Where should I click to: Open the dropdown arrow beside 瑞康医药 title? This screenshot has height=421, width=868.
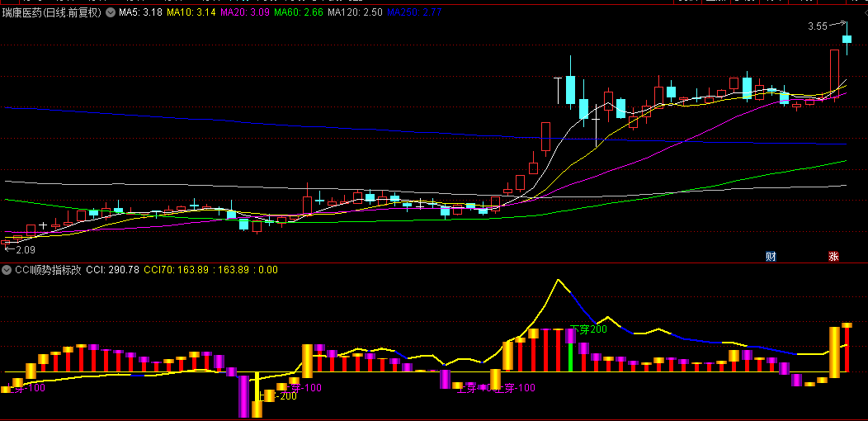tap(111, 12)
